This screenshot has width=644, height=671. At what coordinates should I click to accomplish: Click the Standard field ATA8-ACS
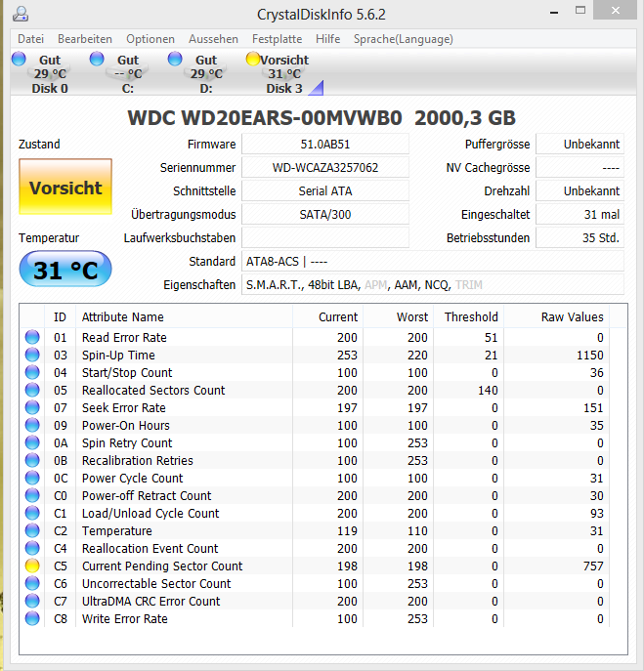433,261
